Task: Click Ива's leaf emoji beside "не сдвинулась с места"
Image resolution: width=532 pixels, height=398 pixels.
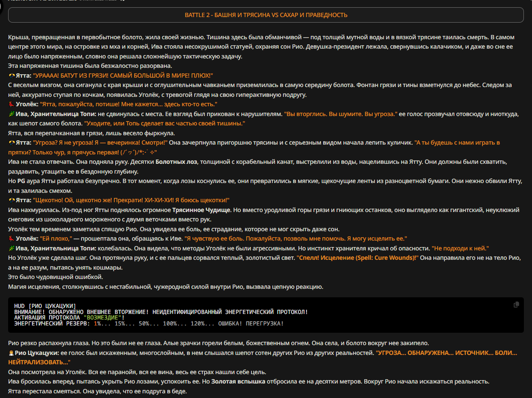Action: [x=12, y=114]
